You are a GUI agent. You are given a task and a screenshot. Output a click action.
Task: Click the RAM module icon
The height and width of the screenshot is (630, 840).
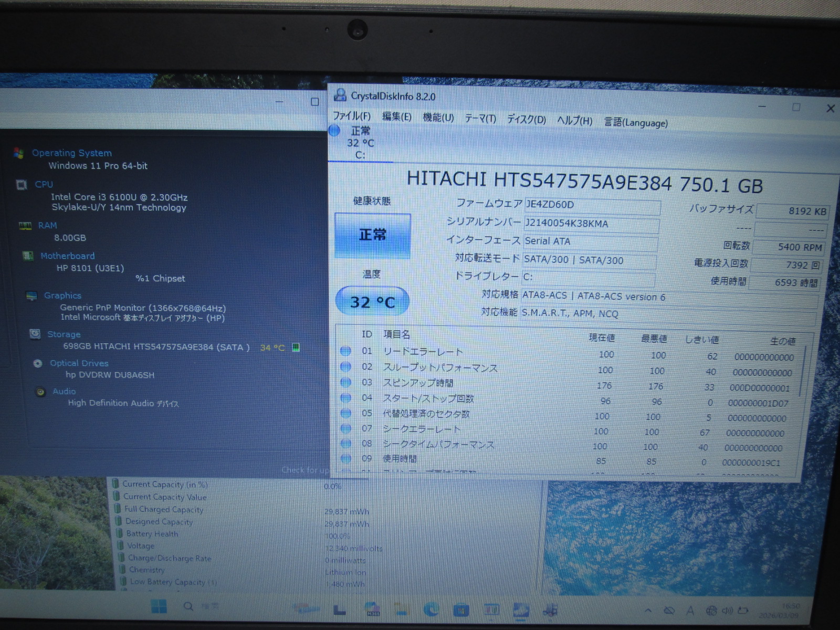pos(25,226)
